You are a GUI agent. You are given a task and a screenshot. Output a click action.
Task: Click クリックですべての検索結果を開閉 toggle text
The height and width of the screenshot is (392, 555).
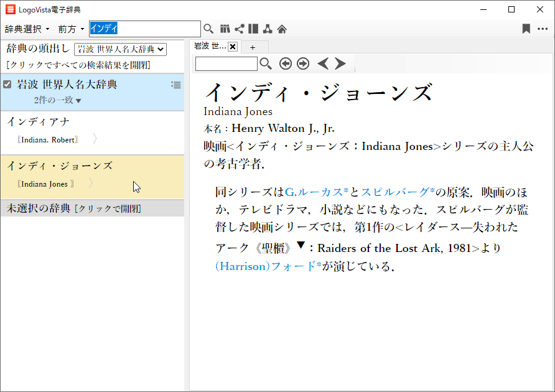(78, 65)
